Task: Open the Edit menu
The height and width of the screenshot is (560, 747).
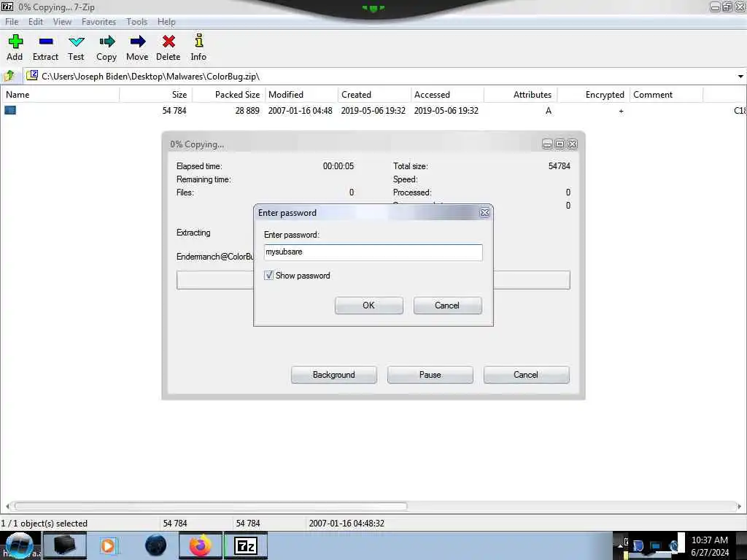Action: [x=35, y=22]
